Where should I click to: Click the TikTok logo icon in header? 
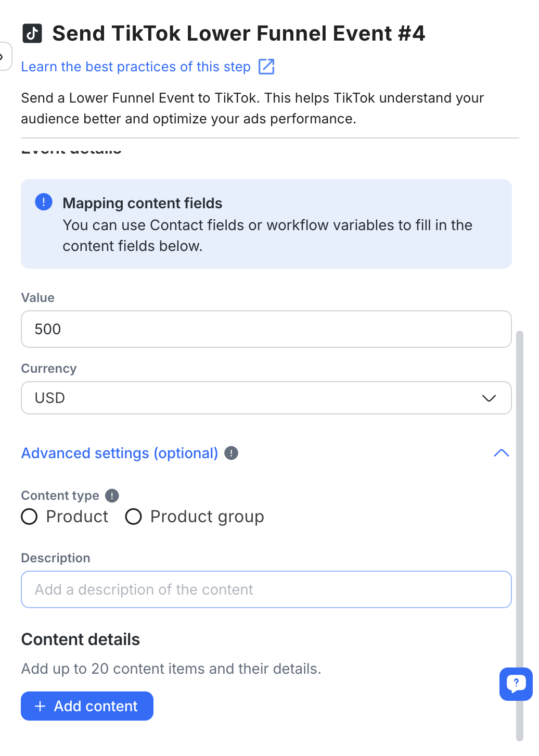coord(32,33)
